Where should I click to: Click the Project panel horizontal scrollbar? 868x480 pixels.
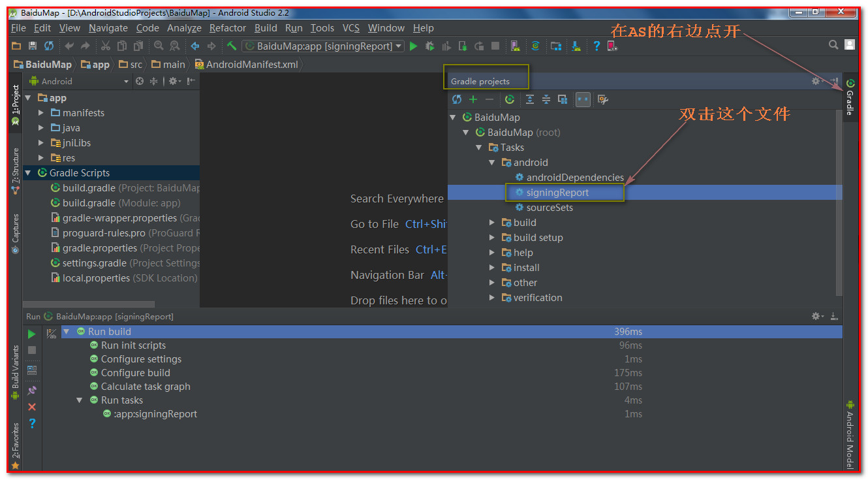(89, 304)
